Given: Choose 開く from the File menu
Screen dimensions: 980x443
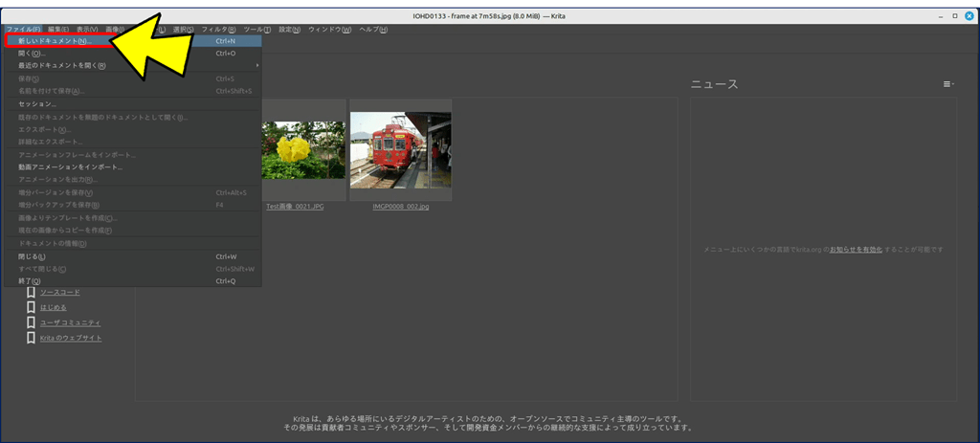Looking at the screenshot, I should (32, 54).
